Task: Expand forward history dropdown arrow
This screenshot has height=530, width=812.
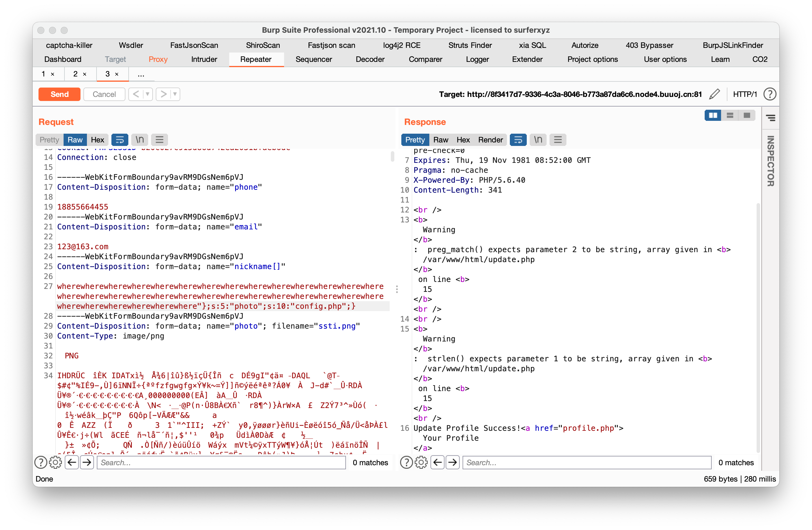Action: coord(175,94)
